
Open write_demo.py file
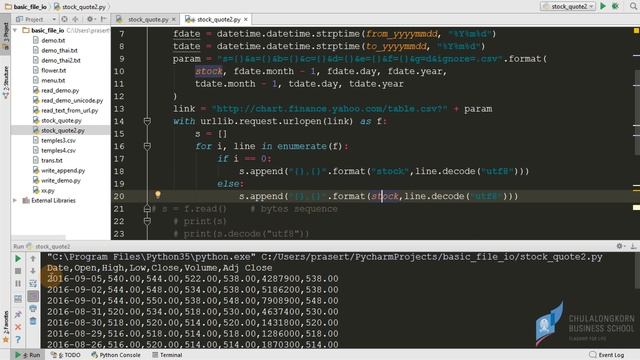[61, 180]
